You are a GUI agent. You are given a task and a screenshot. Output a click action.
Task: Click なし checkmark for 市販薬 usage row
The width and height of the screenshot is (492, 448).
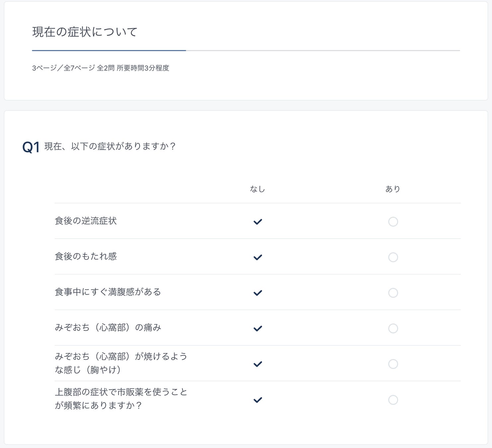258,400
